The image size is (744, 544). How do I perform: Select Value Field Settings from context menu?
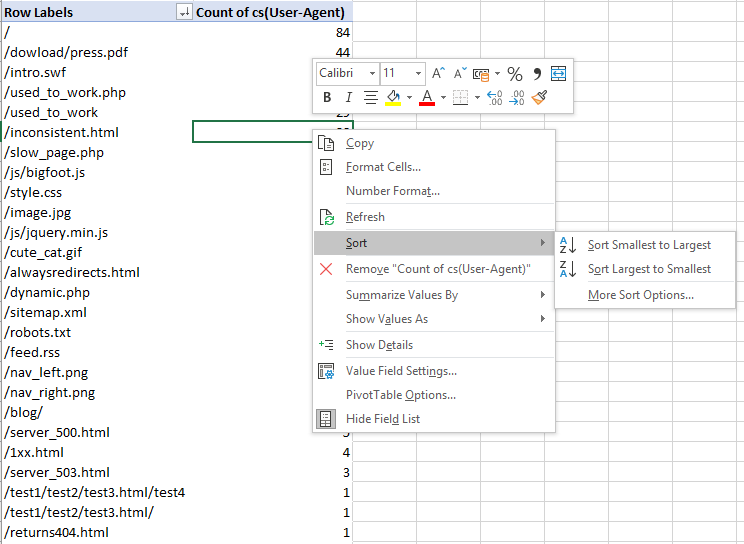click(x=401, y=371)
